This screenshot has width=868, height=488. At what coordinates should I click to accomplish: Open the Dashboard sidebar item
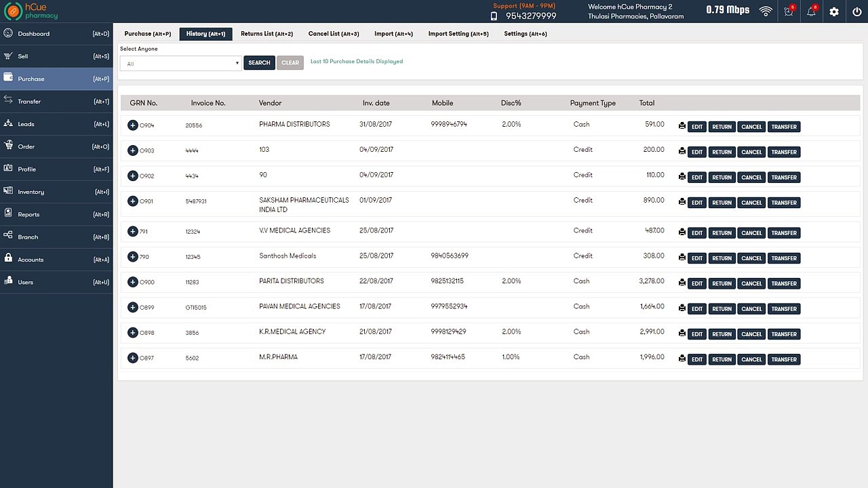tap(56, 34)
